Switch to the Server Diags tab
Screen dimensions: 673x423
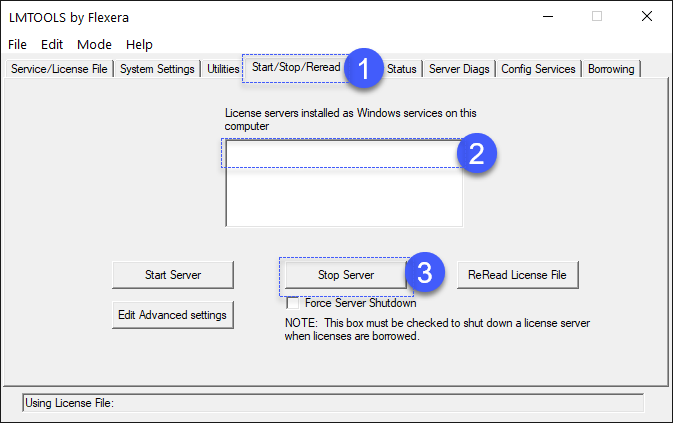pyautogui.click(x=459, y=69)
